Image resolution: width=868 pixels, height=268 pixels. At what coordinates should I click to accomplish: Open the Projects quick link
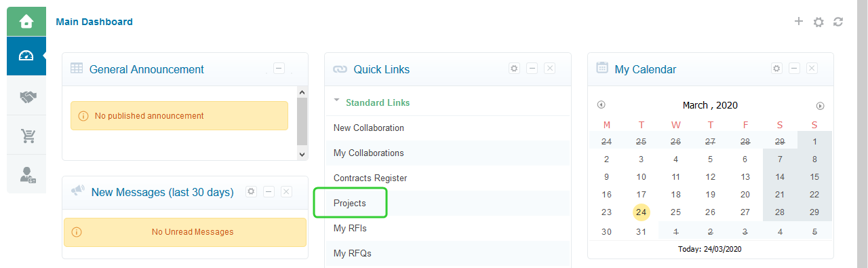pyautogui.click(x=350, y=203)
